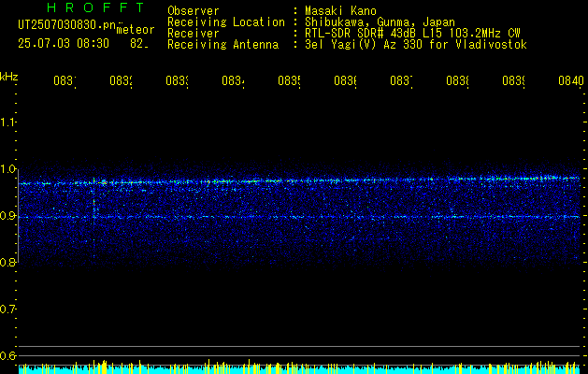The height and width of the screenshot is (374, 588).
Task: Click the 'meteor' label
Action: (136, 30)
